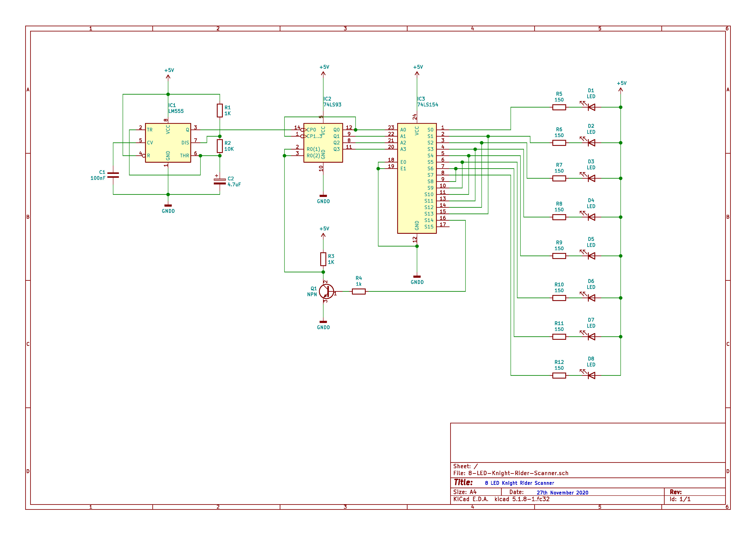
Task: Select the +5V power symbol above LEDs
Action: (x=621, y=87)
